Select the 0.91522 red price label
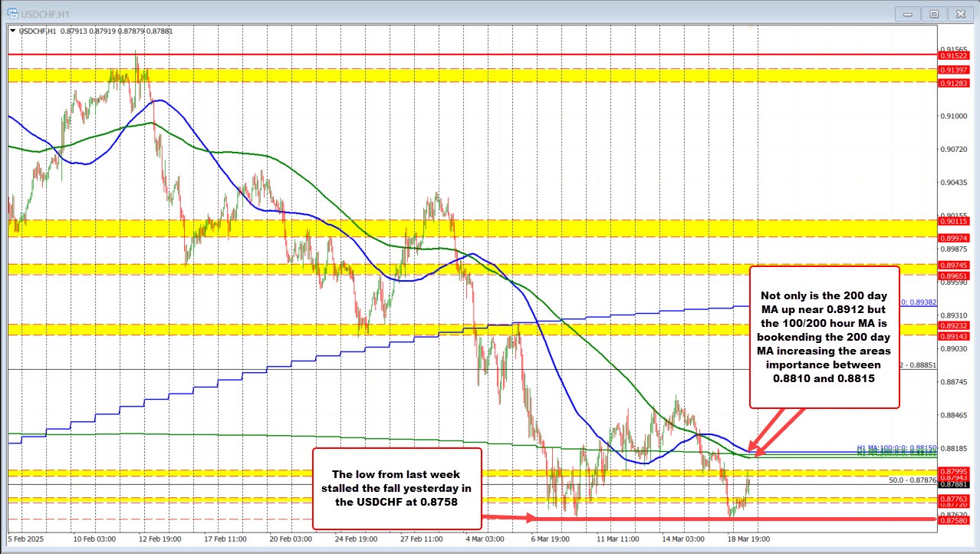980x554 pixels. 955,55
